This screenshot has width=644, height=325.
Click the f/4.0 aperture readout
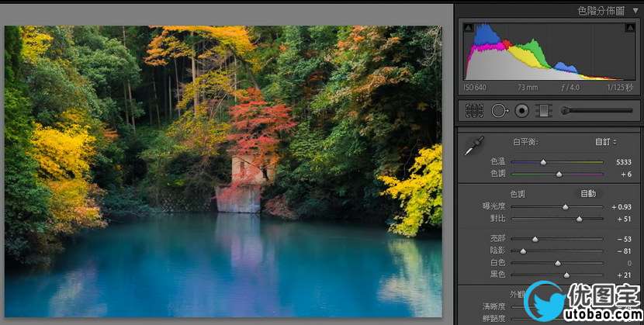[x=572, y=88]
